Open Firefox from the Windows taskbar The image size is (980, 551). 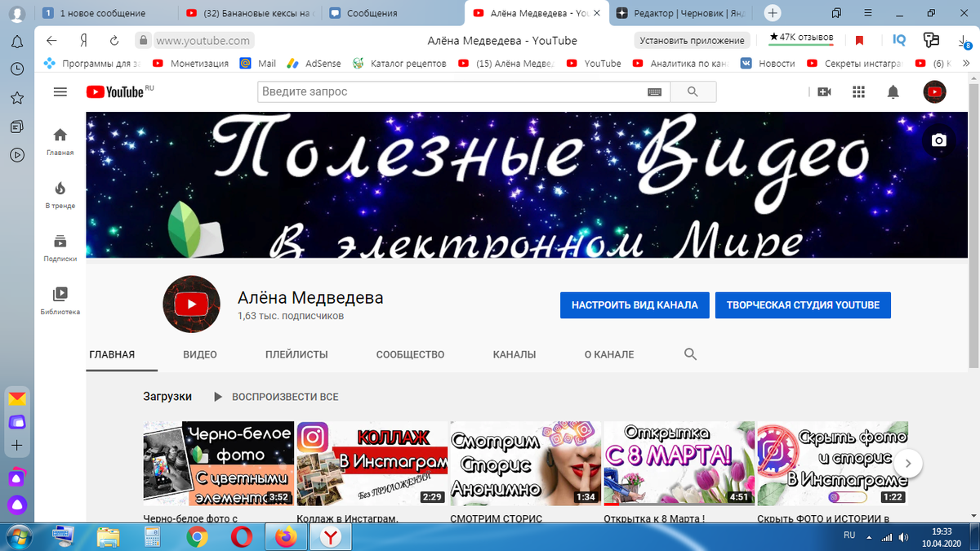[x=286, y=537]
